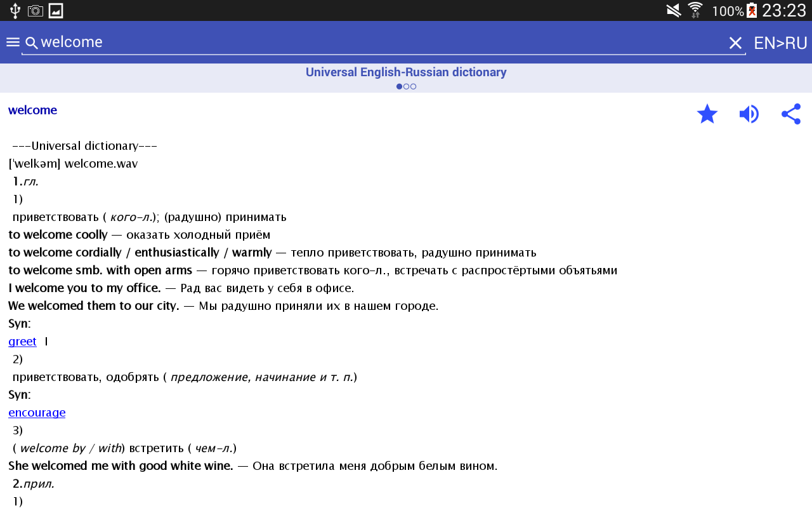Select the third dictionary page dot
Viewport: 812px width, 508px height.
point(413,86)
